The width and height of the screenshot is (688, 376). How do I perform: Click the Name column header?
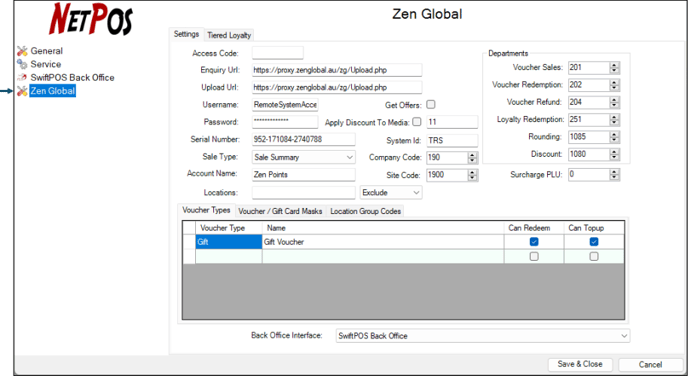[x=383, y=228]
